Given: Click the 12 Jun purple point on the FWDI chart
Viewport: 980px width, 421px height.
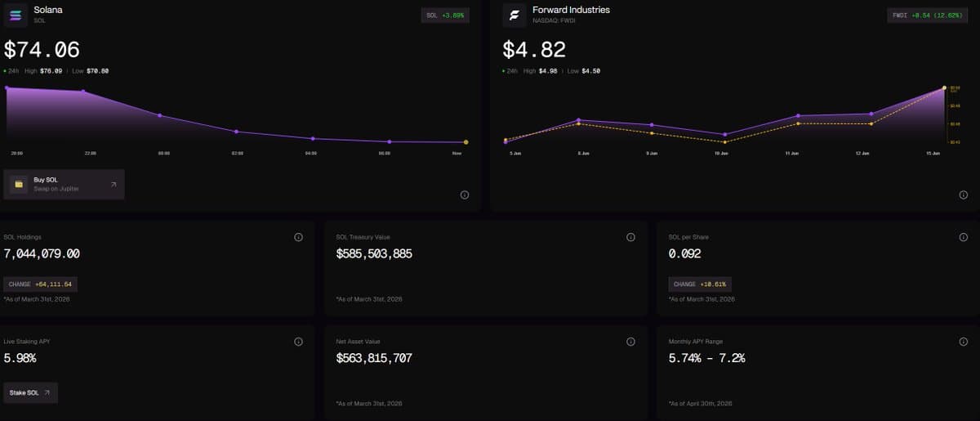Looking at the screenshot, I should [x=871, y=114].
